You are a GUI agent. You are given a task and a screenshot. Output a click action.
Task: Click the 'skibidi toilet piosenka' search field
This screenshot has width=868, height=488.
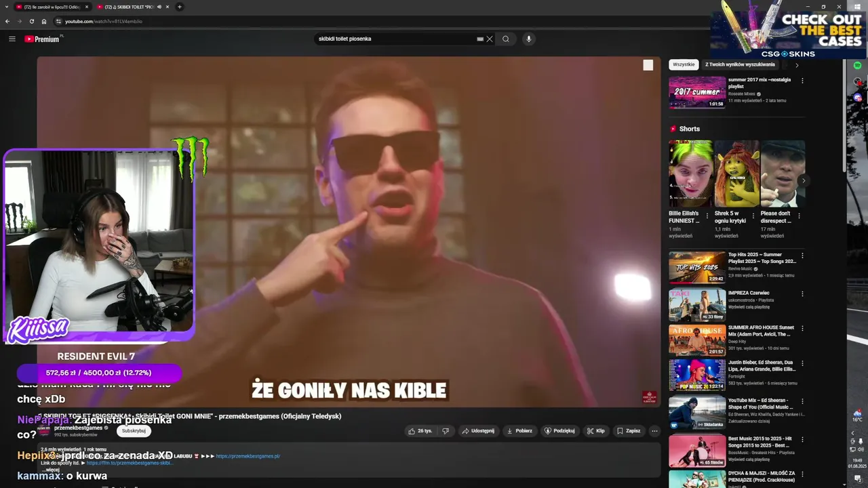click(x=397, y=39)
